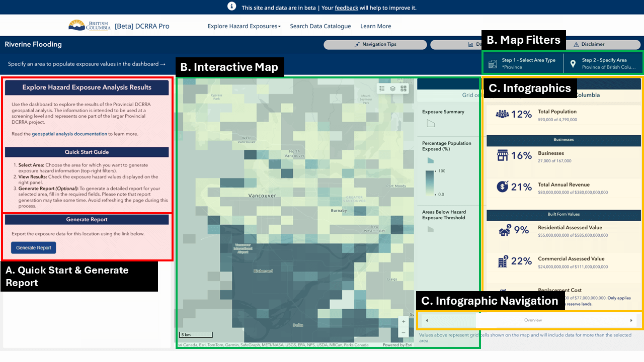Open the feedback link in the banner
The height and width of the screenshot is (362, 644).
[x=347, y=8]
